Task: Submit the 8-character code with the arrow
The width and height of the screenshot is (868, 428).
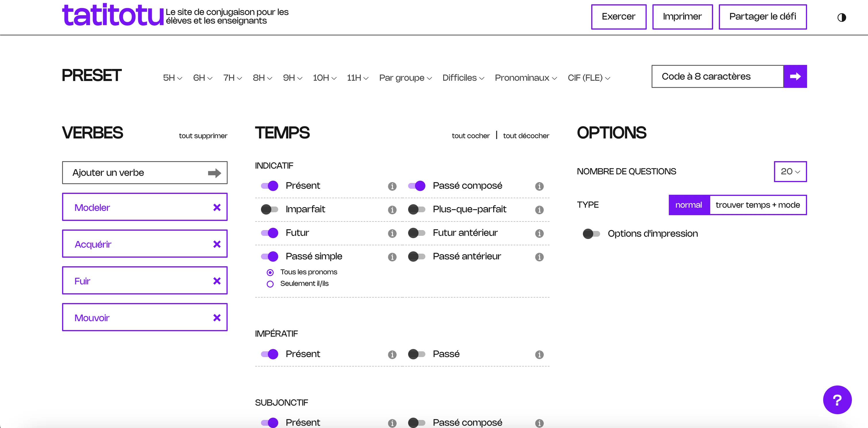Action: 795,76
